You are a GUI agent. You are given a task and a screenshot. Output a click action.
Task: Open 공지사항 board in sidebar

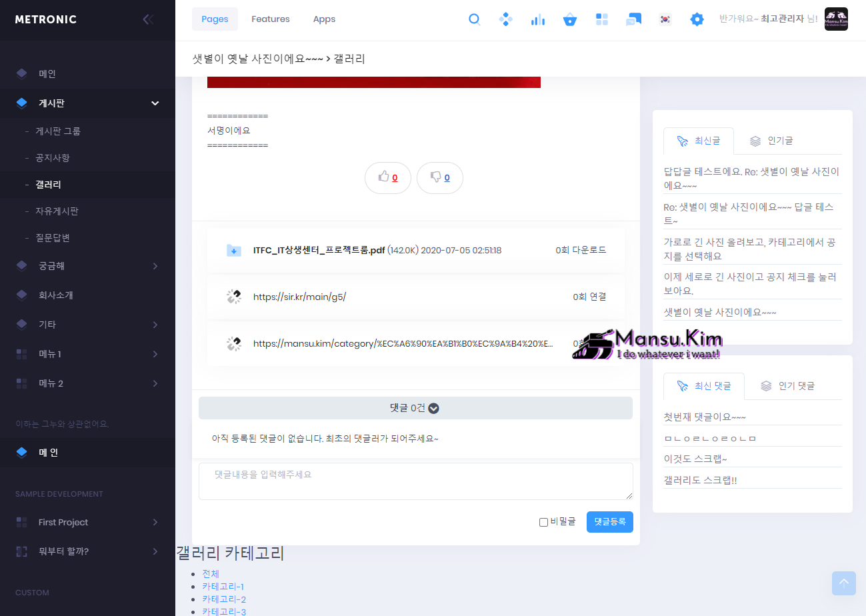(x=53, y=158)
